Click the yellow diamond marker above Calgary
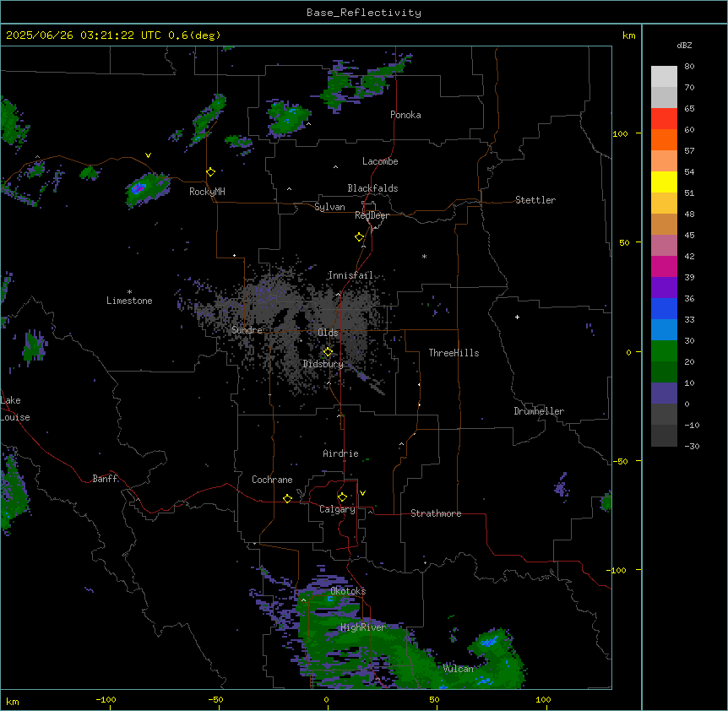 coord(342,497)
